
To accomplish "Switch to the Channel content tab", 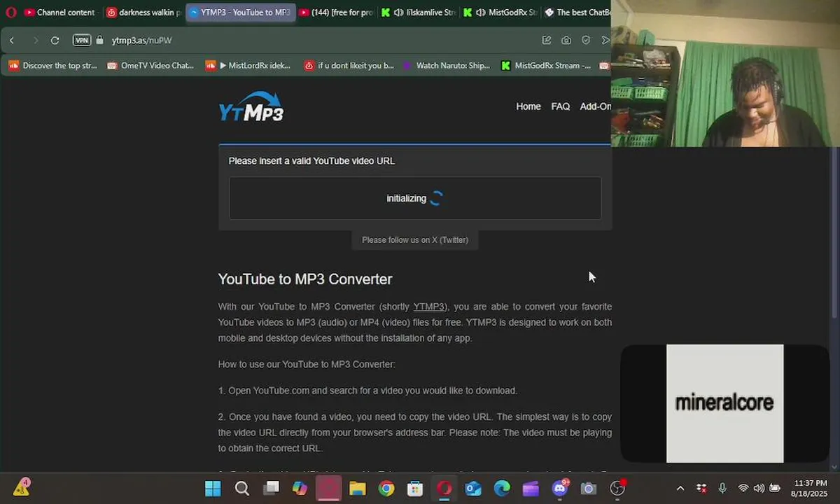I will coord(59,13).
